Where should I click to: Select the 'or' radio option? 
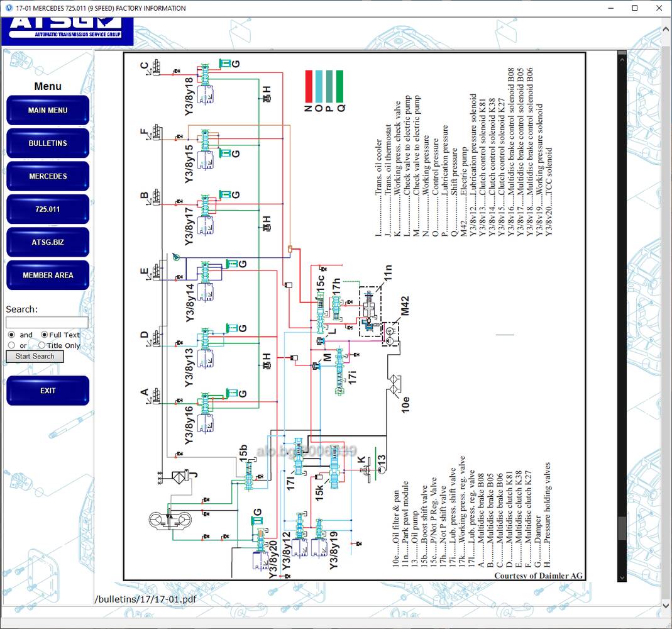click(11, 345)
